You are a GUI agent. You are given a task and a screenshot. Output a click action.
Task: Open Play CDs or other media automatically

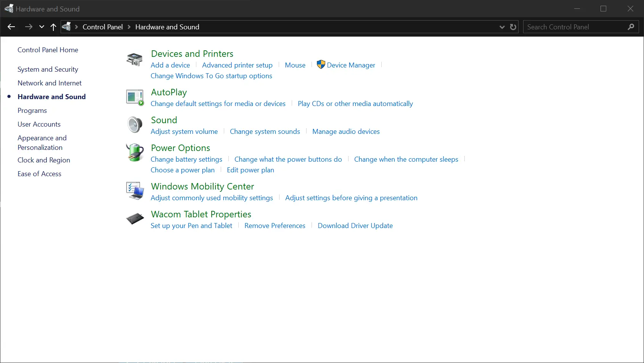355,104
